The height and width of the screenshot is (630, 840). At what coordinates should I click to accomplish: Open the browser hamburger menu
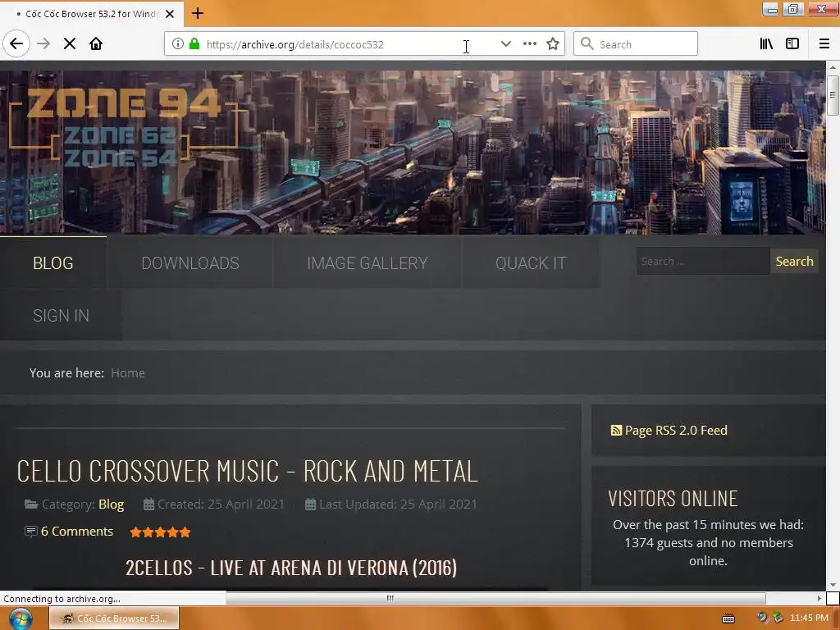pyautogui.click(x=824, y=44)
